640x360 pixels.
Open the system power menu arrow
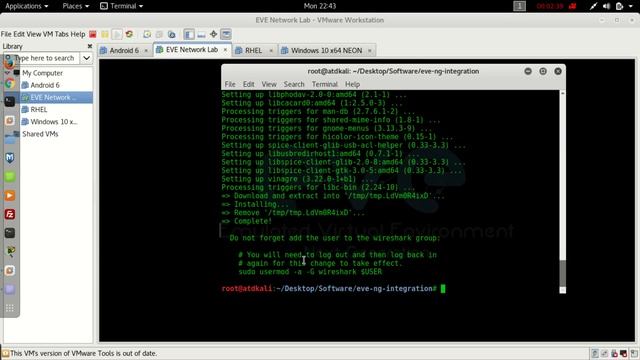[x=631, y=6]
